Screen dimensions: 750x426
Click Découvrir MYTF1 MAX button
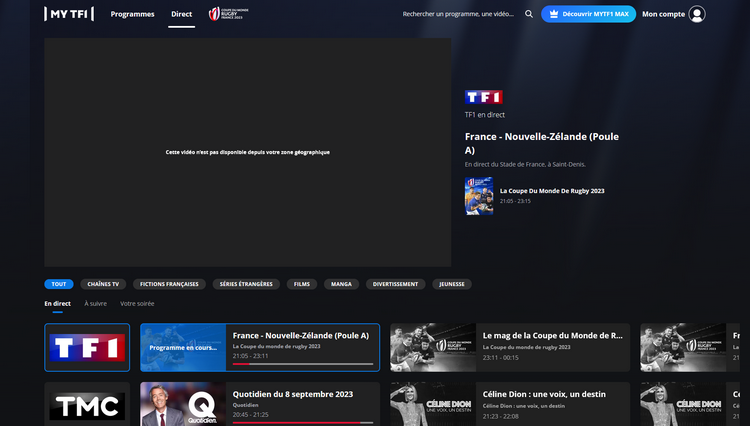pyautogui.click(x=588, y=14)
